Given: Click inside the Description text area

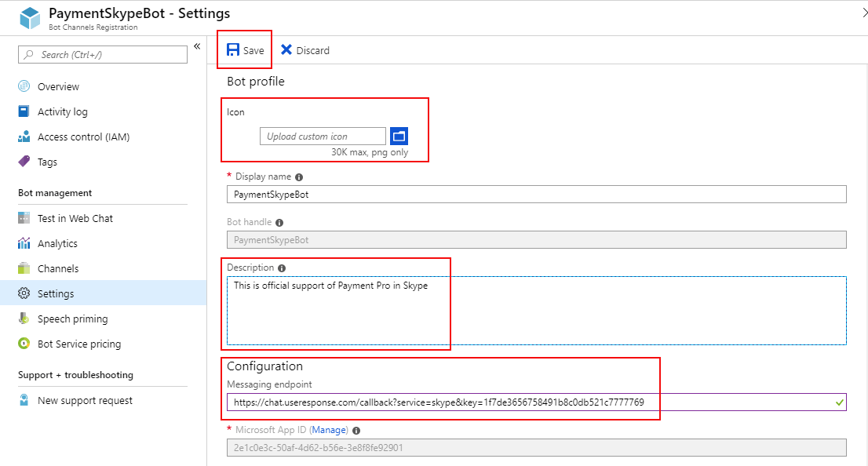Looking at the screenshot, I should click(536, 311).
